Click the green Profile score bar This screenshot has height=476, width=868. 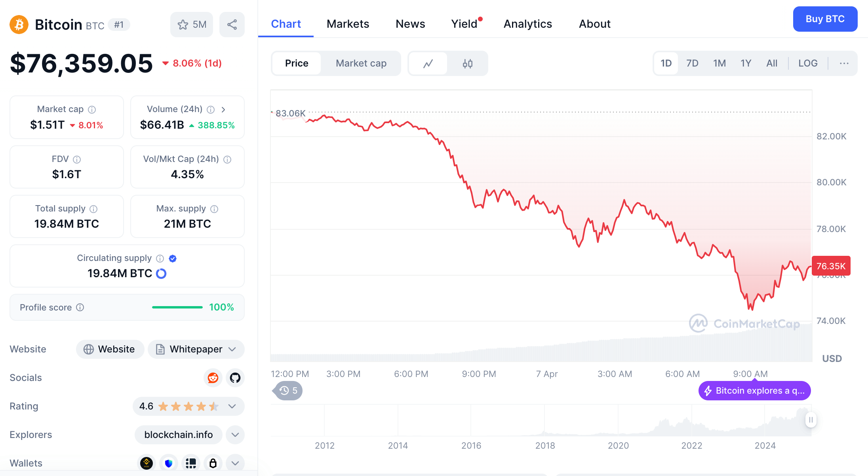pyautogui.click(x=177, y=307)
